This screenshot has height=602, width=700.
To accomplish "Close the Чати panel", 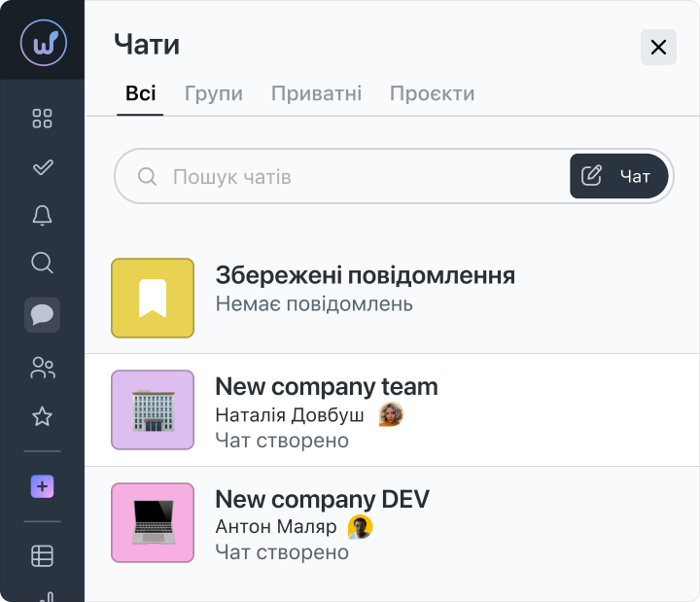I will coord(658,47).
